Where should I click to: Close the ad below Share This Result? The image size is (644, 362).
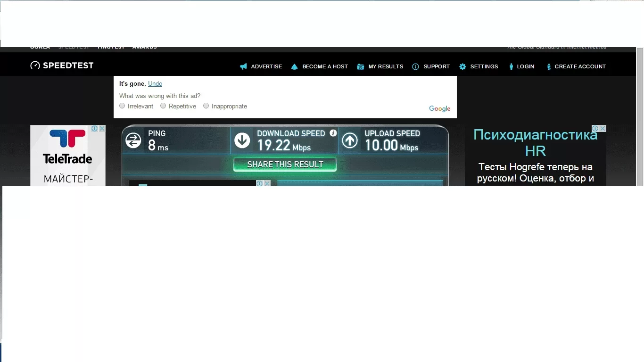[267, 183]
